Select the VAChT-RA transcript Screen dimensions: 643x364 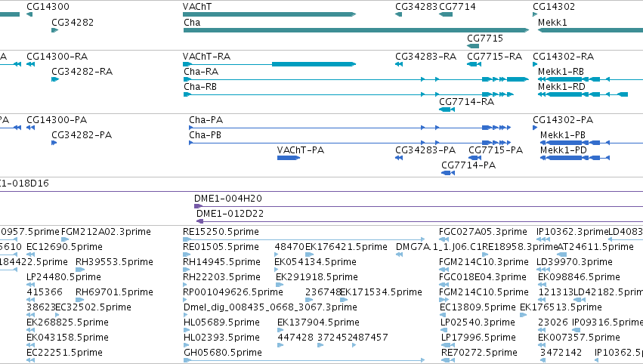[269, 64]
